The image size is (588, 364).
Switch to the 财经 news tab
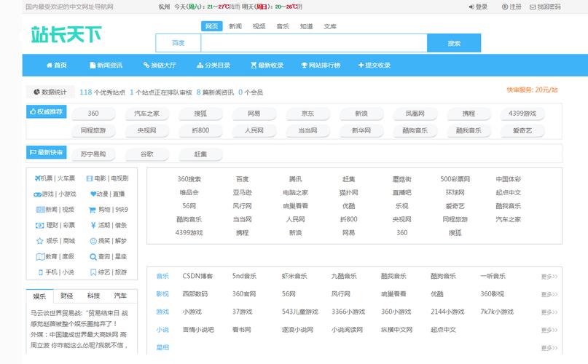point(67,296)
